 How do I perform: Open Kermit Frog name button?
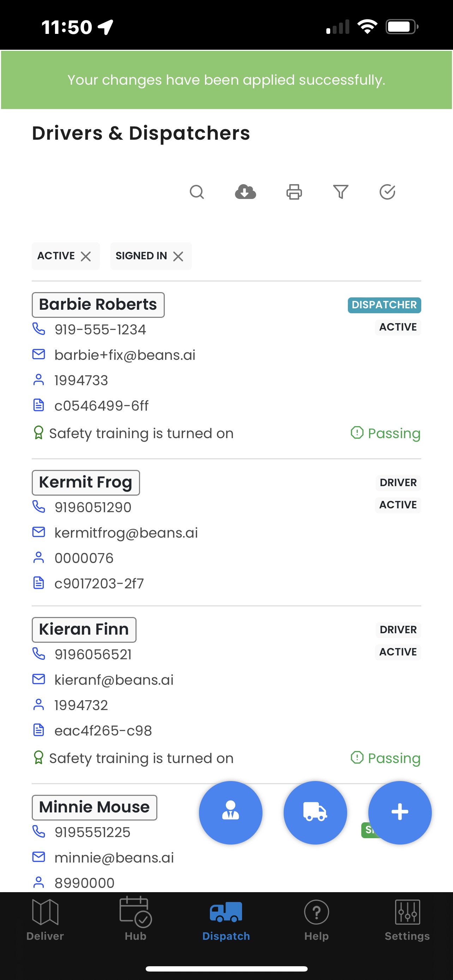[x=86, y=482]
